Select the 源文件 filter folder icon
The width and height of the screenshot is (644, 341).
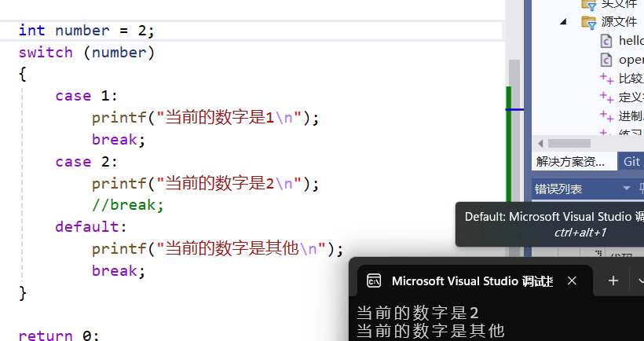pyautogui.click(x=589, y=22)
